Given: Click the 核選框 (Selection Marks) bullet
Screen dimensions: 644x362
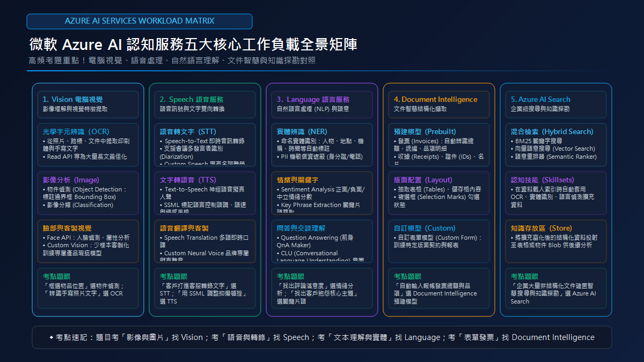Looking at the screenshot, I should point(437,201).
